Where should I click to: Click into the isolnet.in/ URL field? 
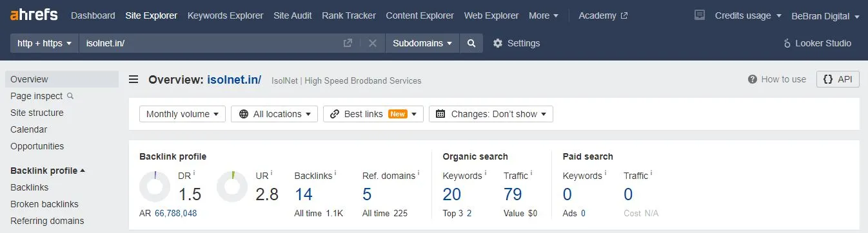click(x=211, y=43)
